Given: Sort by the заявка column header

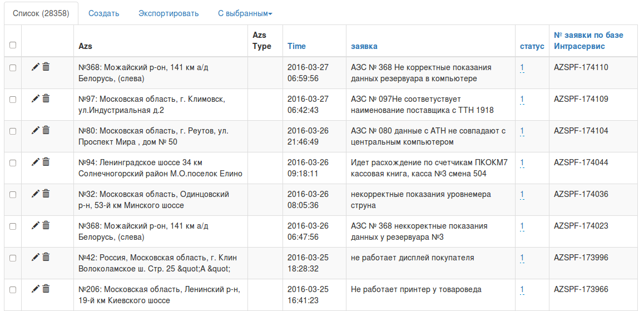Looking at the screenshot, I should (x=364, y=46).
